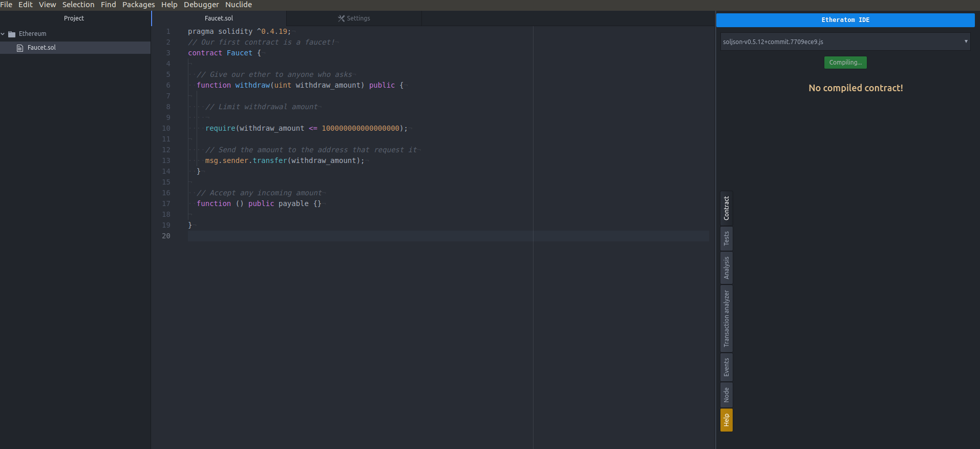Open the Help menu in menu bar

coord(169,5)
